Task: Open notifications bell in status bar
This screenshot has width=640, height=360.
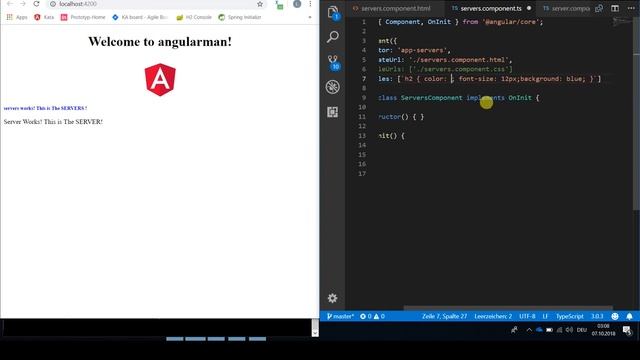Action: click(x=629, y=316)
